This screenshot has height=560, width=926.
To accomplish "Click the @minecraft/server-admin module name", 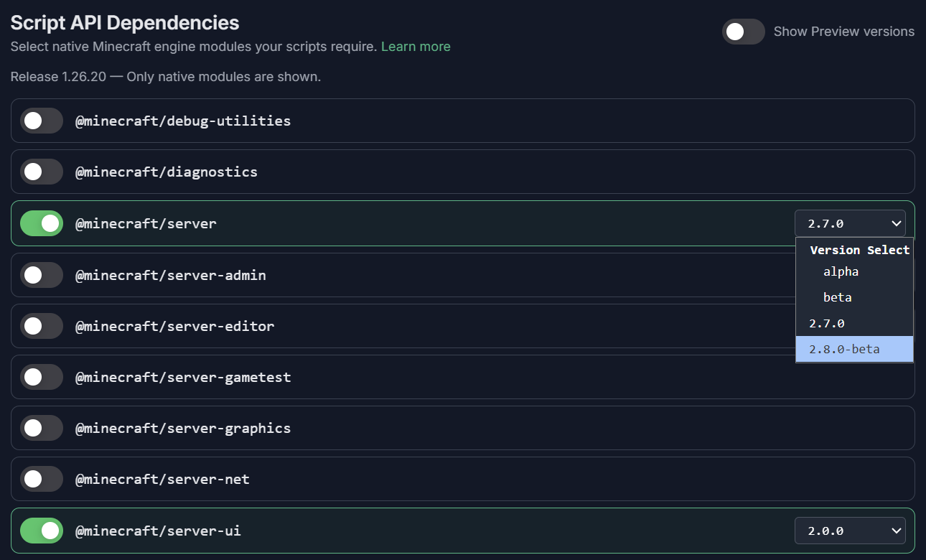I will pos(171,275).
